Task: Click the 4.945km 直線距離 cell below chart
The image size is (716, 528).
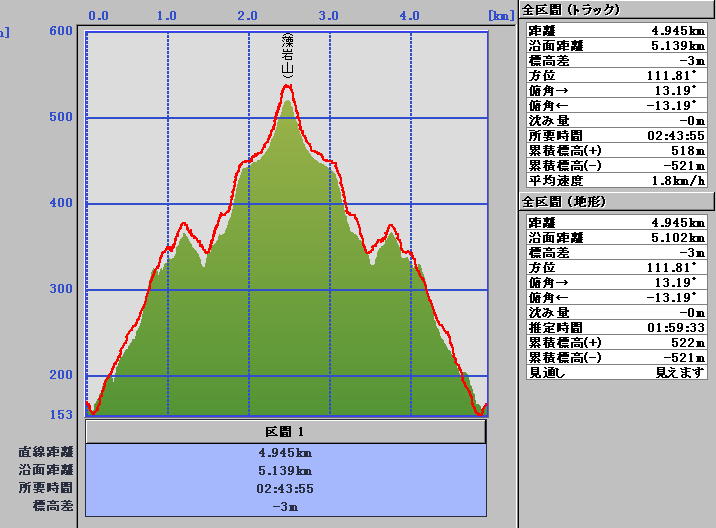Action: (x=285, y=452)
